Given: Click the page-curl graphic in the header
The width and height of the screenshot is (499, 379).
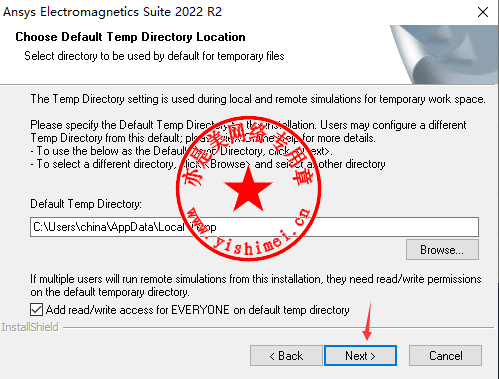Looking at the screenshot, I should point(444,54).
